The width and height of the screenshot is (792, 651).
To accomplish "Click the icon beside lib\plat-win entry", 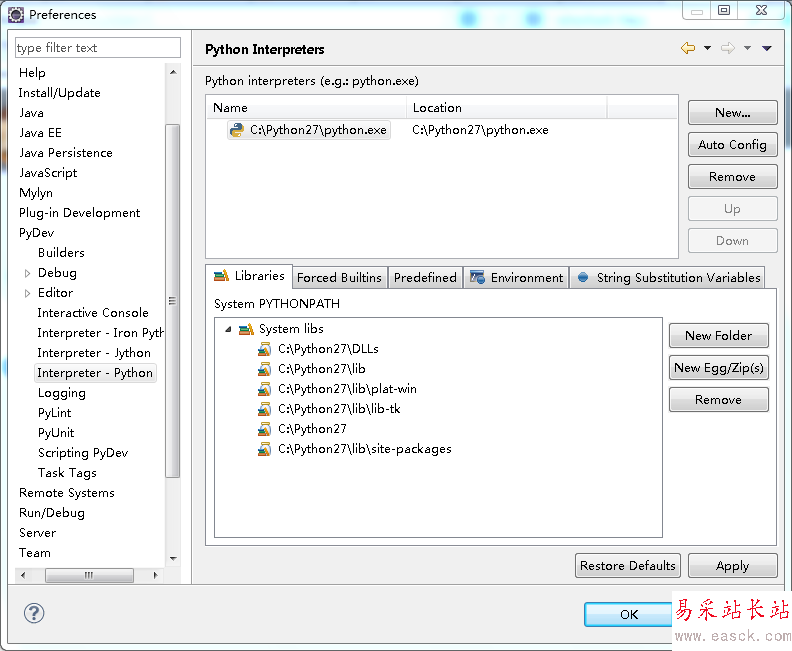I will point(264,389).
